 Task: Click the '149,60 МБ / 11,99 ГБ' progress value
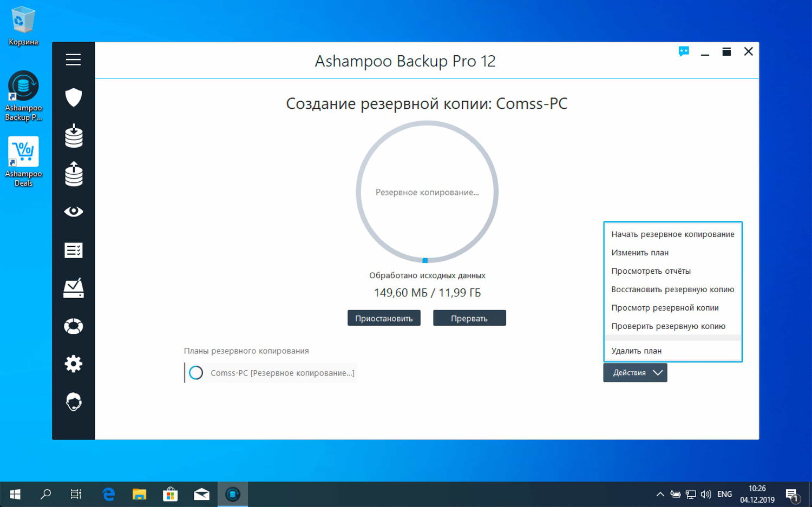(427, 293)
